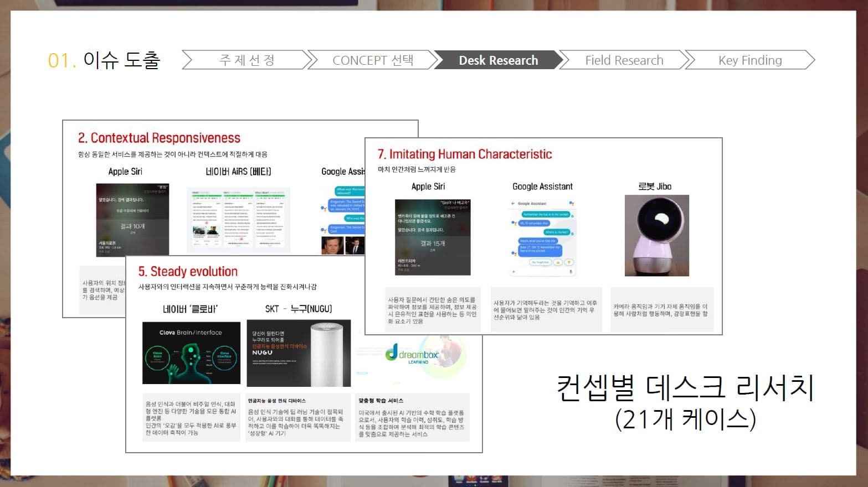Click the 01. 이슈 도출 section title
868x487 pixels.
pyautogui.click(x=104, y=60)
